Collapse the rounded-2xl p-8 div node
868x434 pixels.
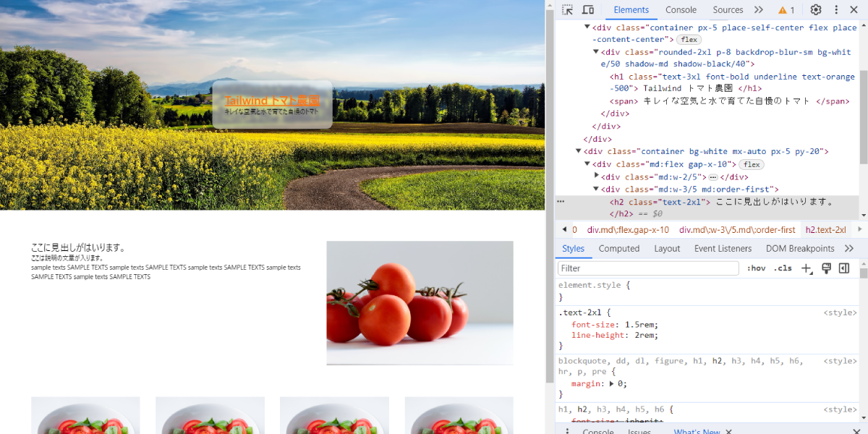(x=596, y=51)
